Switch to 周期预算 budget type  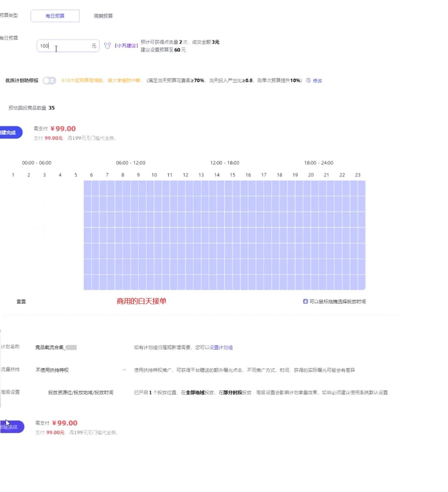(x=103, y=16)
